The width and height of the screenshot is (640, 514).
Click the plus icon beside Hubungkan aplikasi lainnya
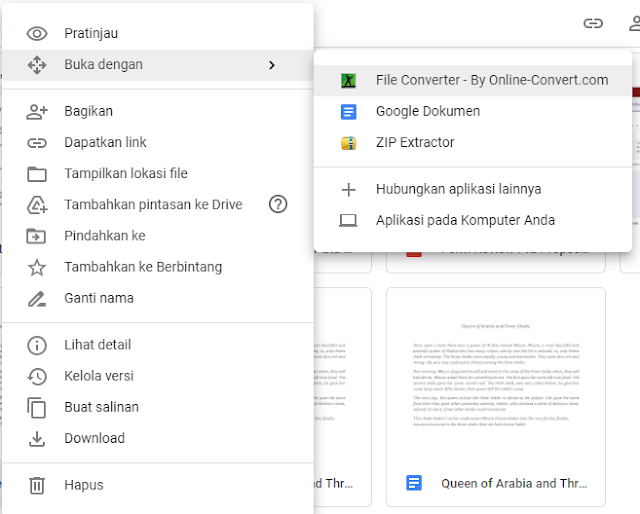tap(349, 190)
